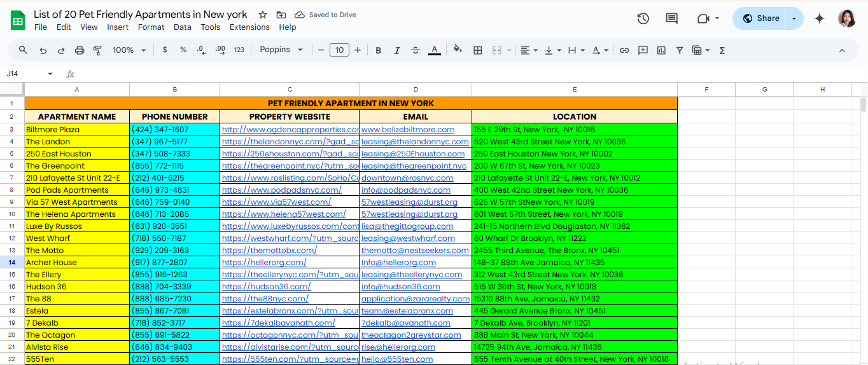Screen dimensions: 868x365
Task: Open the www.via57west.com link
Action: click(276, 202)
